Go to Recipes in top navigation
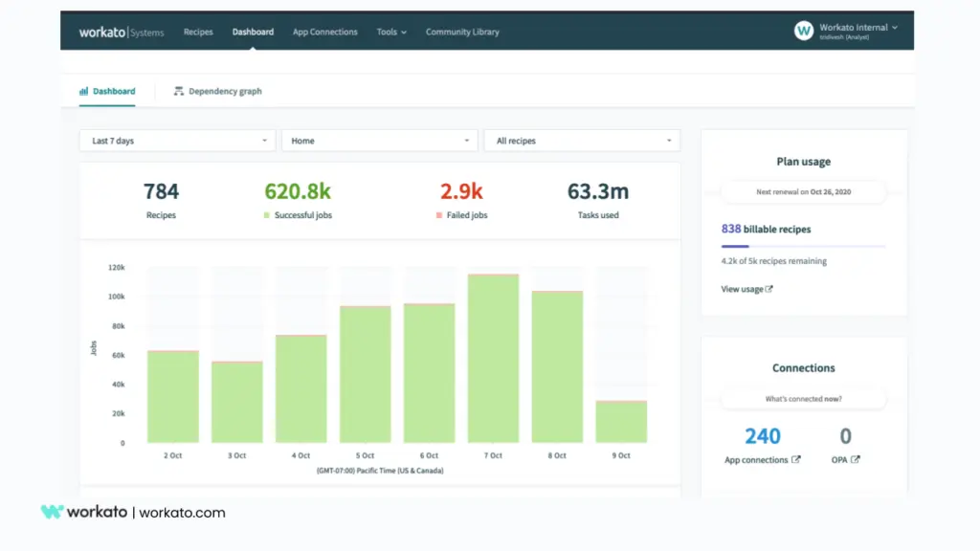 pyautogui.click(x=198, y=32)
